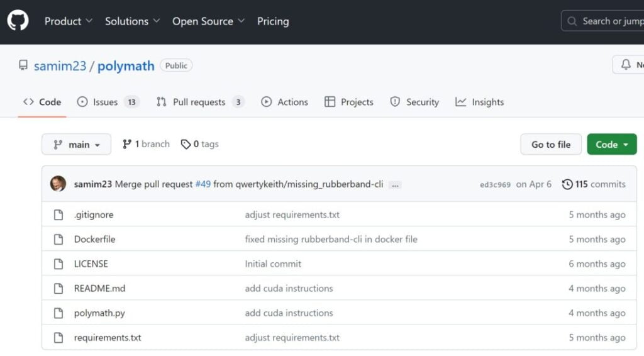Expand the Solutions navigation menu
The image size is (644, 356).
click(x=132, y=21)
